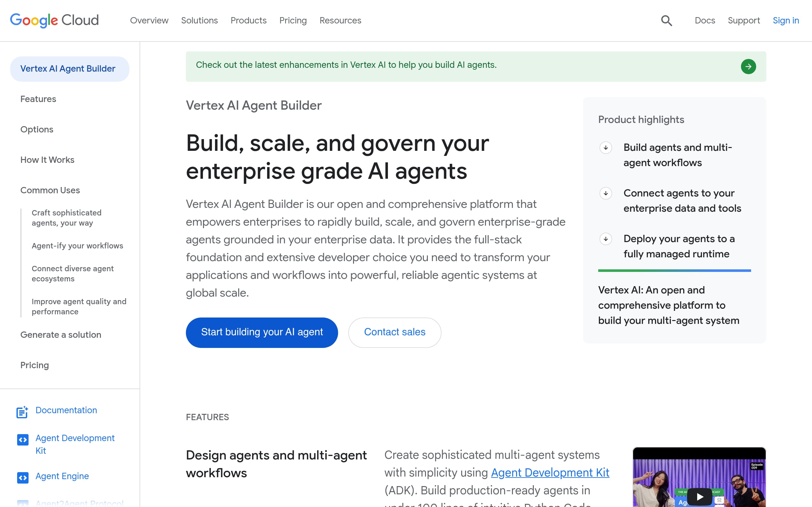Open the Products menu
This screenshot has height=507, width=812.
(x=248, y=21)
